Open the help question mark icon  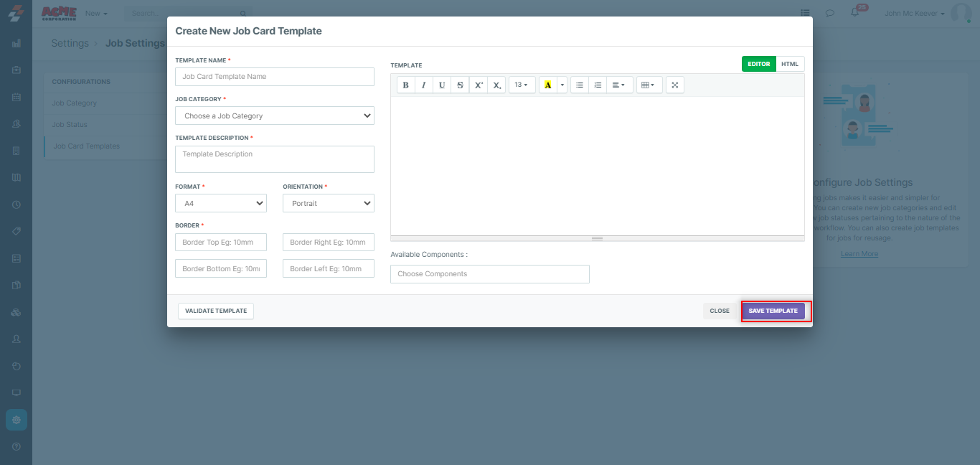pos(17,446)
